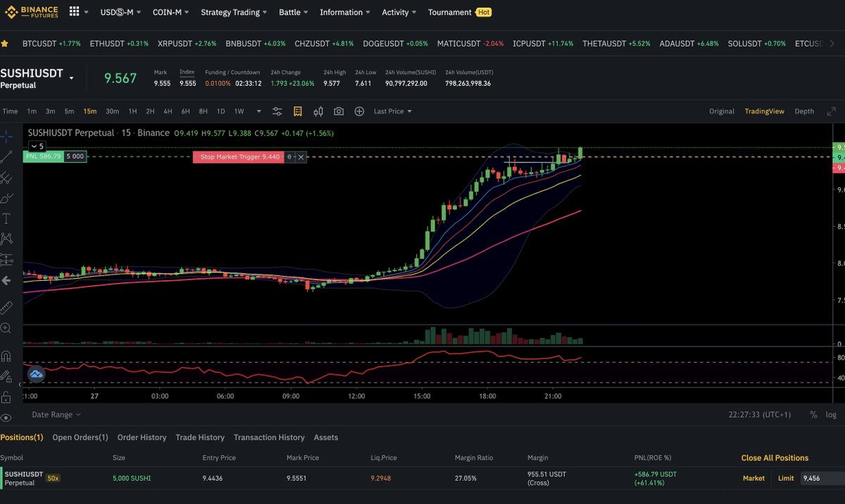845x504 pixels.
Task: Open the Trade History tab
Action: point(200,437)
